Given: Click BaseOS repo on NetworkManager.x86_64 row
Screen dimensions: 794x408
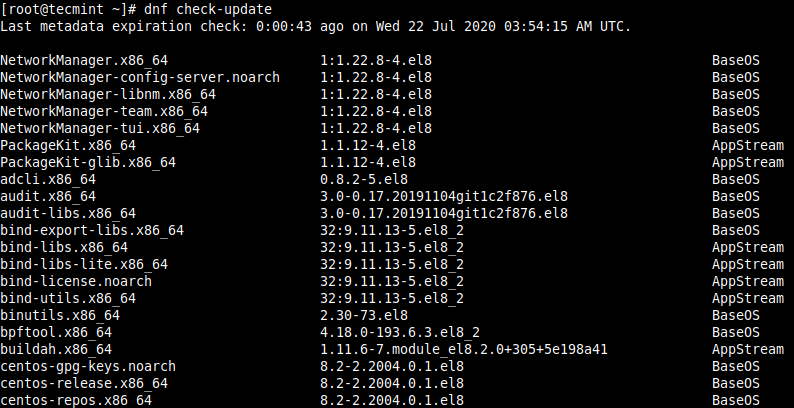Looking at the screenshot, I should point(736,61).
